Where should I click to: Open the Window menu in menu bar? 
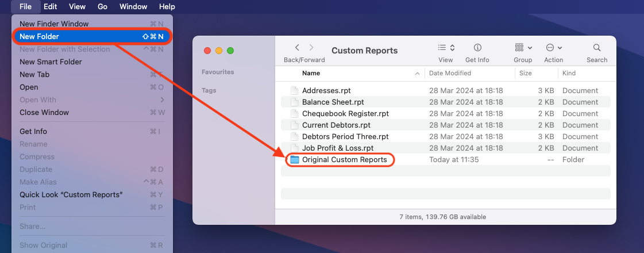click(133, 6)
